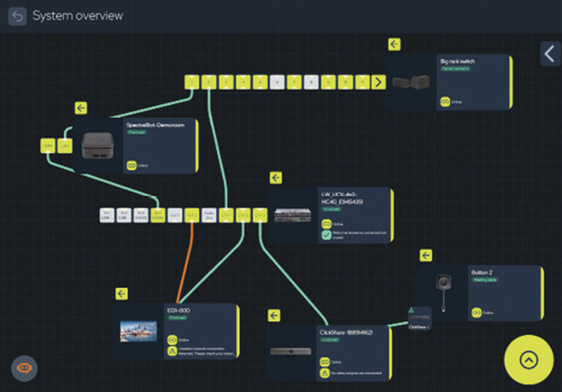
Task: Click the back arrow beside System overview
Action: click(17, 16)
